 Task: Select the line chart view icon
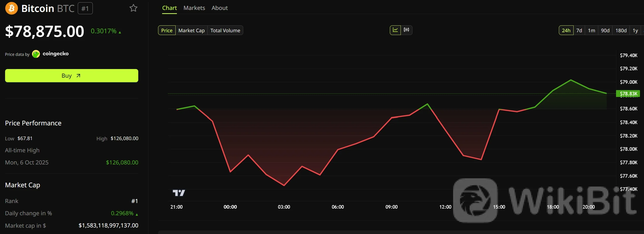[x=395, y=30]
